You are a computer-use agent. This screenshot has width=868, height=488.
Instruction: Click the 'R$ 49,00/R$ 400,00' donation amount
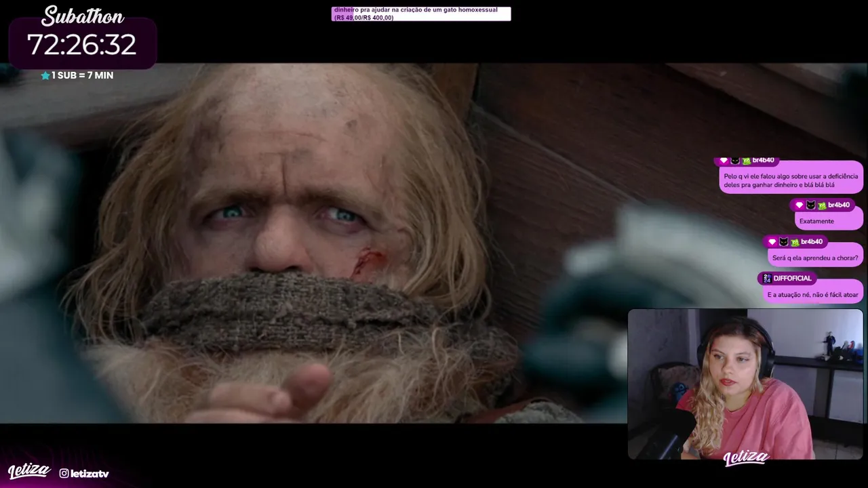(363, 18)
